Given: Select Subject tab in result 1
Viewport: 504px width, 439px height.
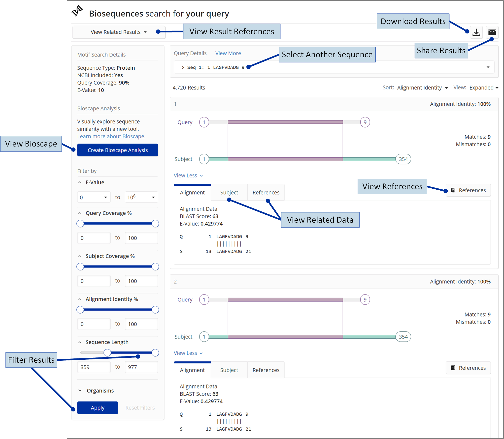Looking at the screenshot, I should pyautogui.click(x=229, y=193).
